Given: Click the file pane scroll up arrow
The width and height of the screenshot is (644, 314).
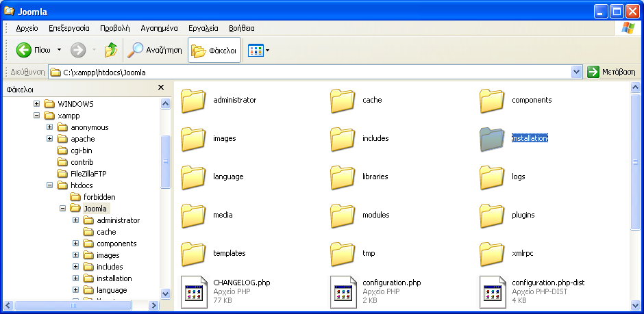Looking at the screenshot, I should click(x=635, y=87).
